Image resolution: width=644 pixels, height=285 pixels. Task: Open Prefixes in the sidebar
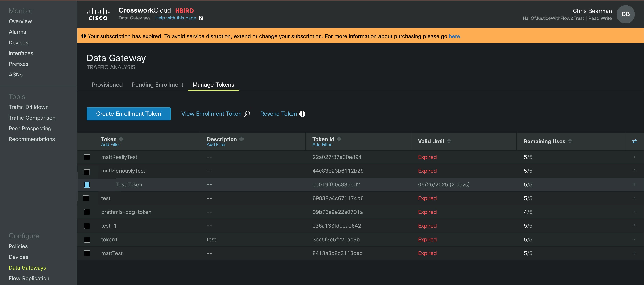[x=19, y=64]
